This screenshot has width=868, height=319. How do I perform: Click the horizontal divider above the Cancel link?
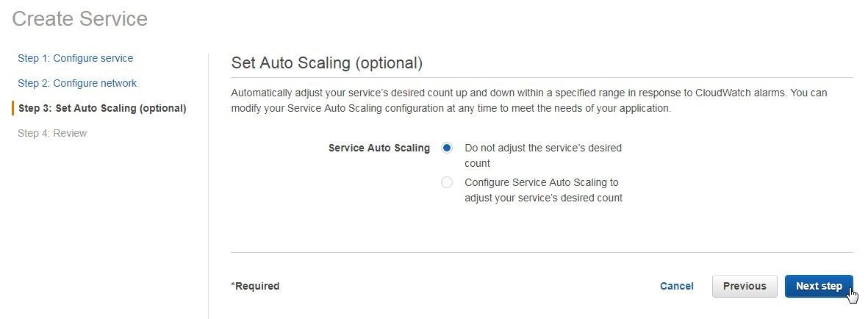coord(542,253)
